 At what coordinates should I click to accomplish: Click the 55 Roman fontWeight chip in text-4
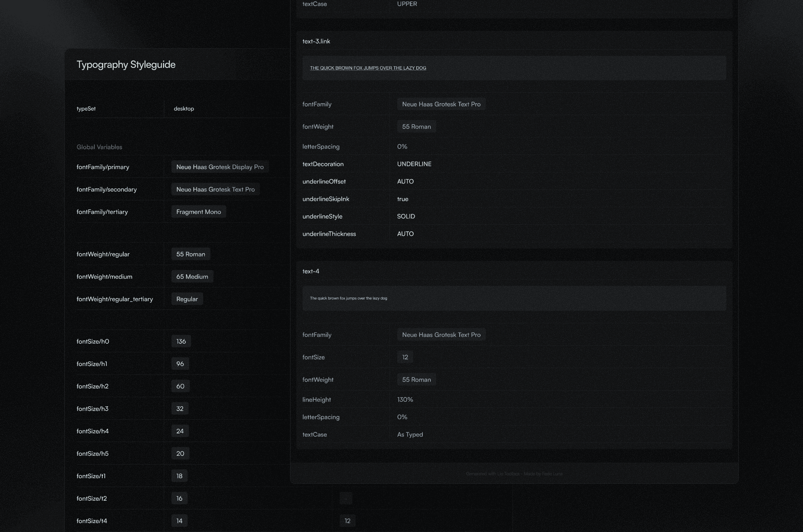416,379
